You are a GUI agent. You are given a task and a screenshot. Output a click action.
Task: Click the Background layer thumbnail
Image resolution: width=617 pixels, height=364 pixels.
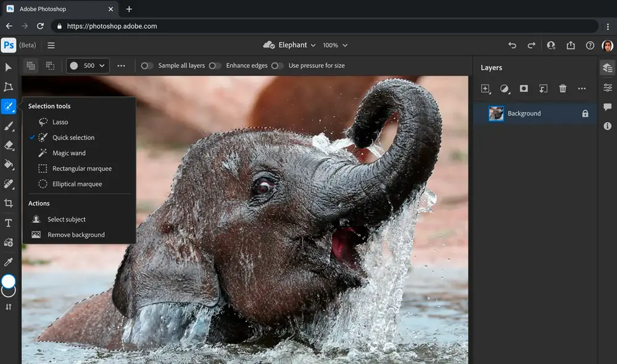496,114
